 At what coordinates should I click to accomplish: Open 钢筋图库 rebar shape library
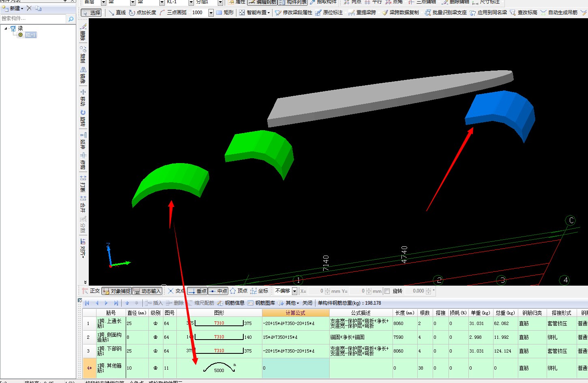(x=261, y=303)
